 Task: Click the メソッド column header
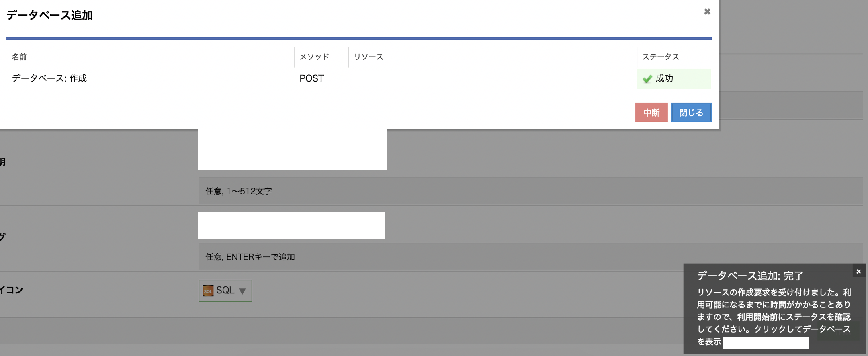pos(314,57)
